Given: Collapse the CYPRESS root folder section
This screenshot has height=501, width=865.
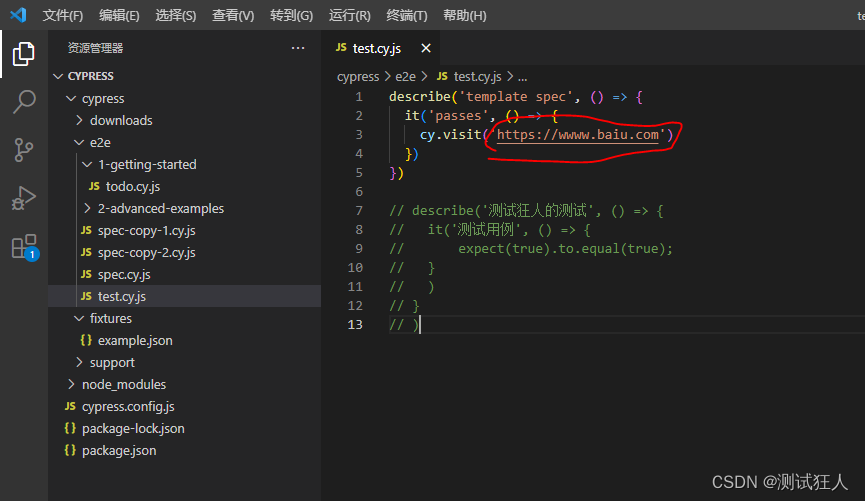Looking at the screenshot, I should (x=185, y=76).
